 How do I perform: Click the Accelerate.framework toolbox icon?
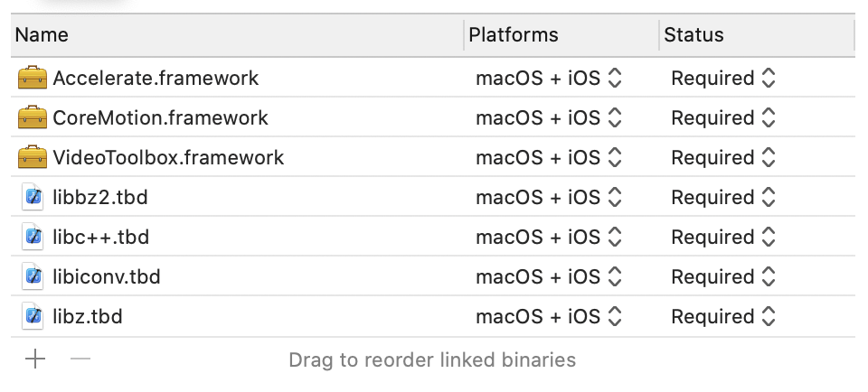tap(32, 79)
